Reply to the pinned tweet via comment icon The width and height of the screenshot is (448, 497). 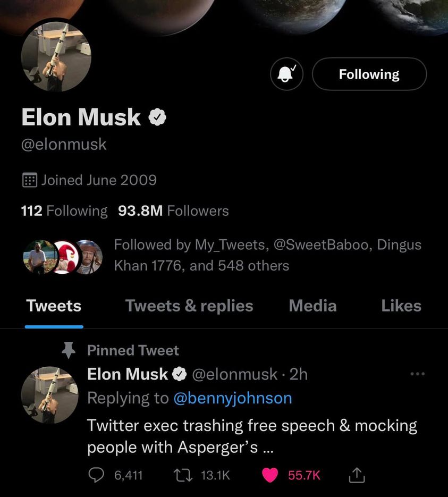tap(96, 475)
